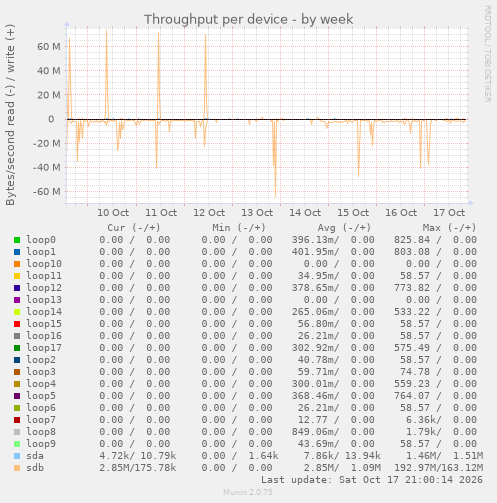Click loop0 max value '825.84'
Viewport: 497px width, 503px height.
click(x=412, y=240)
